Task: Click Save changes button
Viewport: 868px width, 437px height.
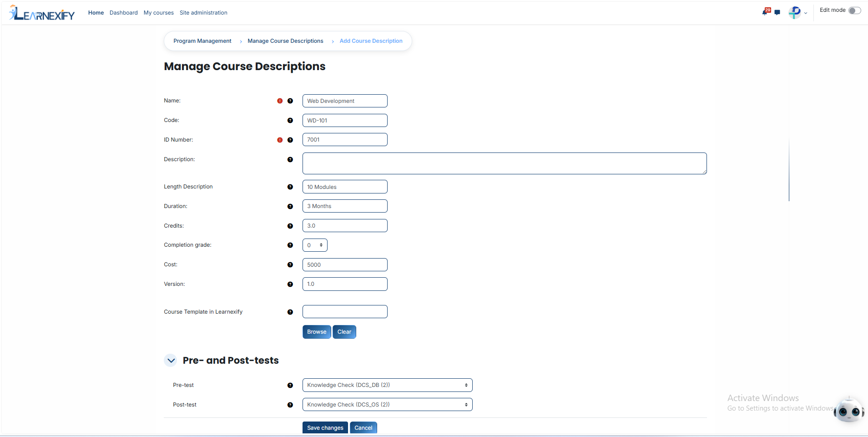Action: point(325,428)
